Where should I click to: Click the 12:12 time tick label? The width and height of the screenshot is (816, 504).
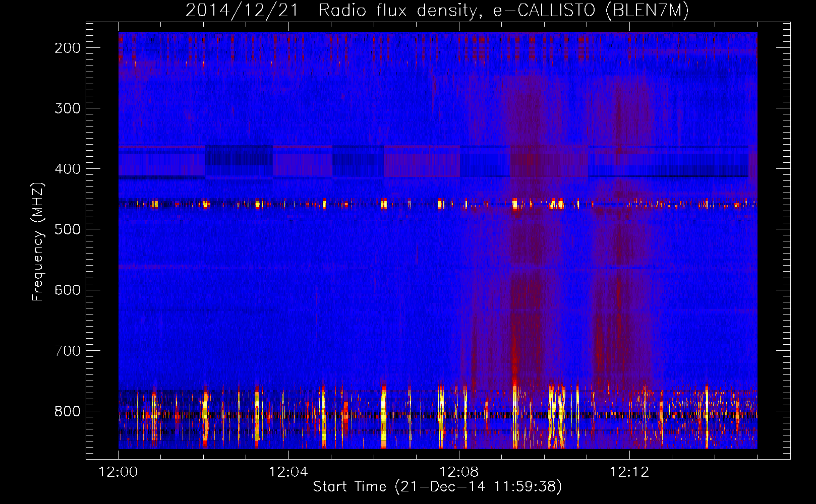click(629, 472)
